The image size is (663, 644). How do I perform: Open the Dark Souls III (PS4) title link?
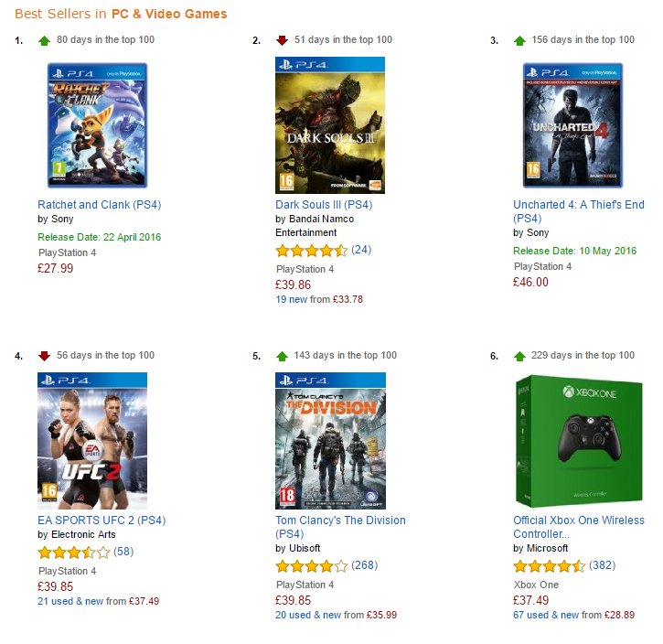click(x=324, y=205)
